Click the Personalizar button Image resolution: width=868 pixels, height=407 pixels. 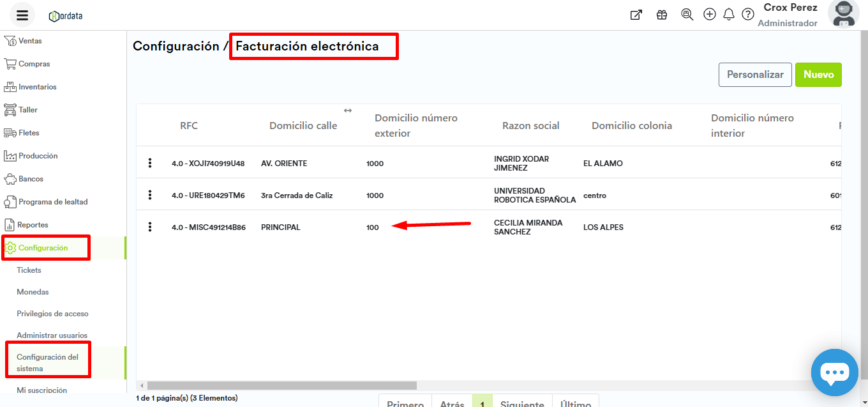click(755, 75)
